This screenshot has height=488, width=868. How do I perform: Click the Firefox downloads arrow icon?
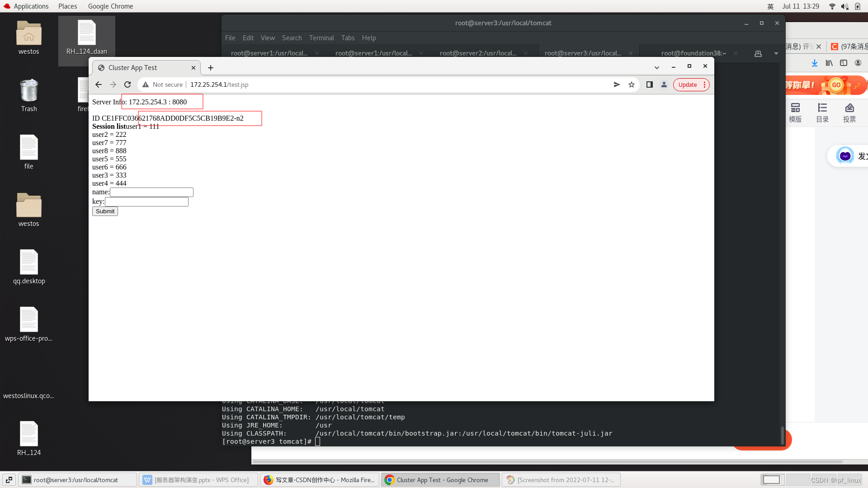814,63
